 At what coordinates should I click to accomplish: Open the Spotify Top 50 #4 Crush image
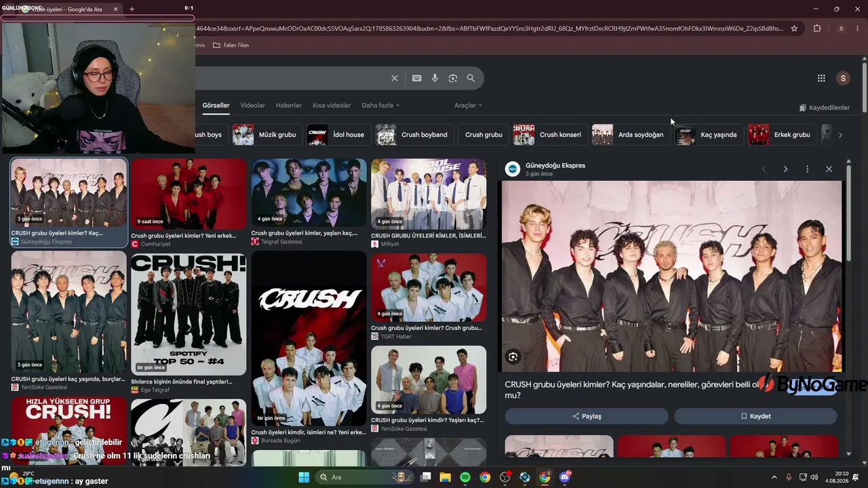coord(189,314)
